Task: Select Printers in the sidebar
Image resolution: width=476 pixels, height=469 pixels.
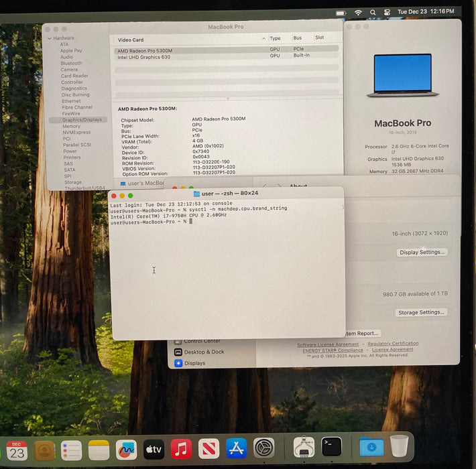Action: pos(72,157)
